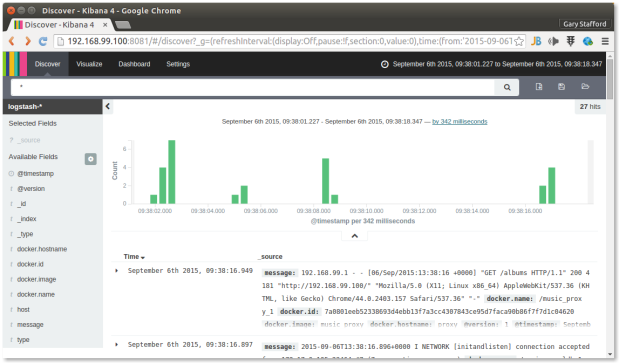Close the Discover - Kibana 4 tab
619x363 pixels.
point(105,25)
